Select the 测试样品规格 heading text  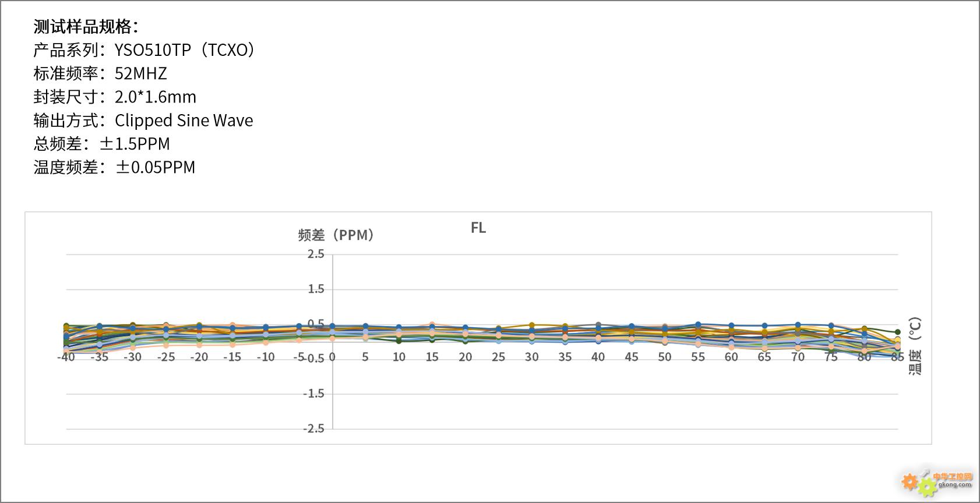[86, 27]
